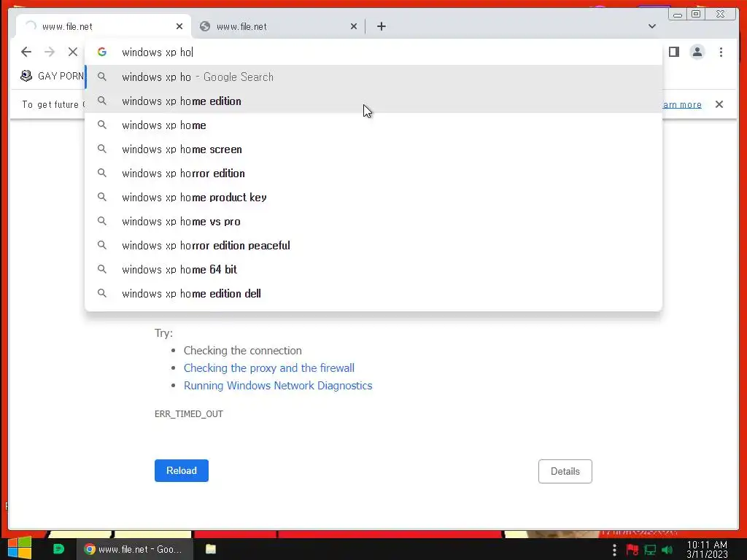Screen dimensions: 747x560
Task: Open File Explorer from the taskbar
Action: point(211,549)
